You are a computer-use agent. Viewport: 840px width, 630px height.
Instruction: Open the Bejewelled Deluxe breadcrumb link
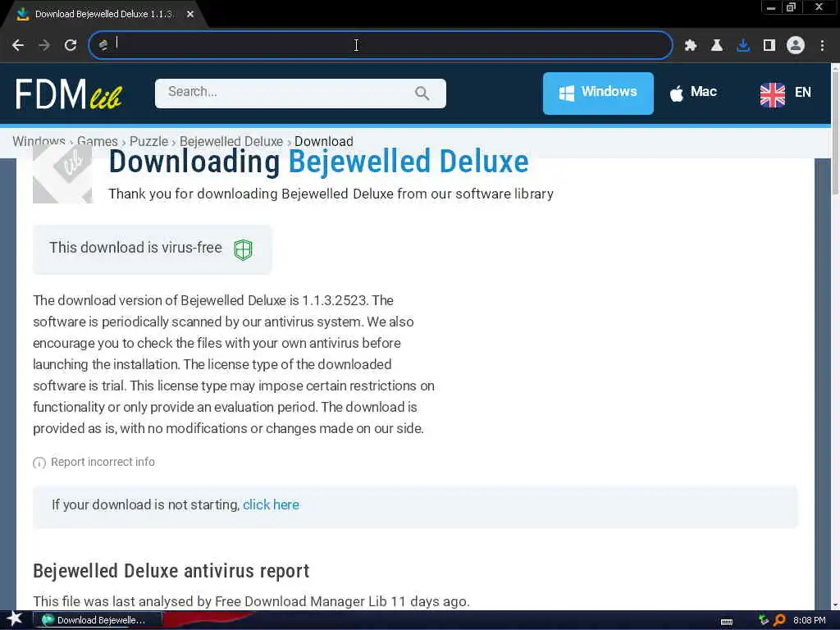coord(231,141)
